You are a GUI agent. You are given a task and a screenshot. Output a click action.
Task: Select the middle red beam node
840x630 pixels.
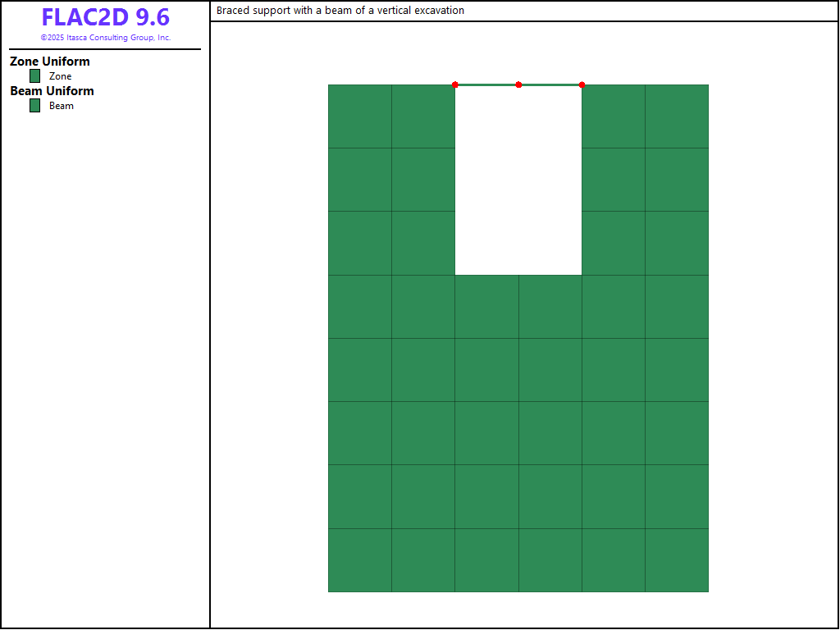[x=518, y=84]
